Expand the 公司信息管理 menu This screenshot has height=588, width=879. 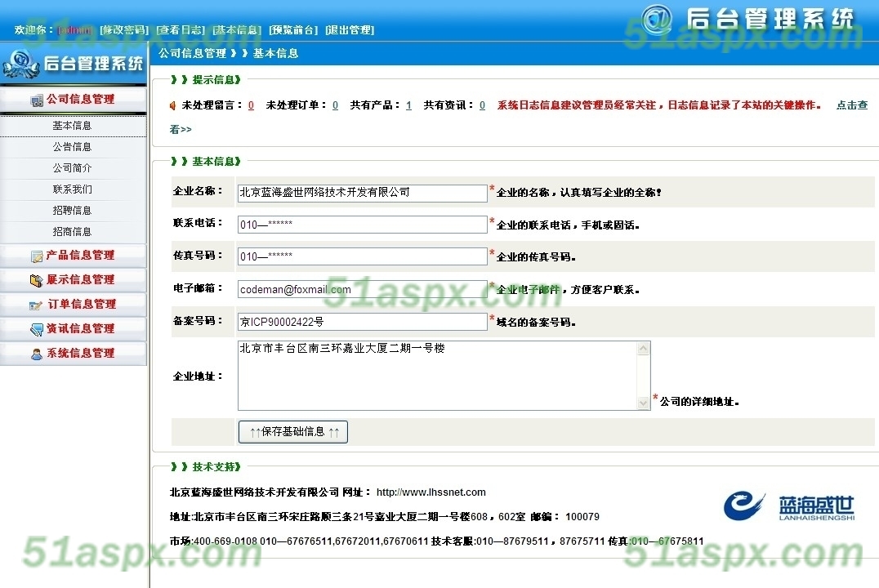point(74,100)
